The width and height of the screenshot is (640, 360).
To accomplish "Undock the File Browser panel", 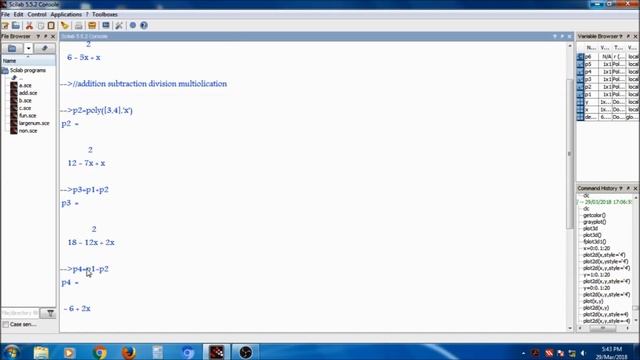I will [x=45, y=36].
